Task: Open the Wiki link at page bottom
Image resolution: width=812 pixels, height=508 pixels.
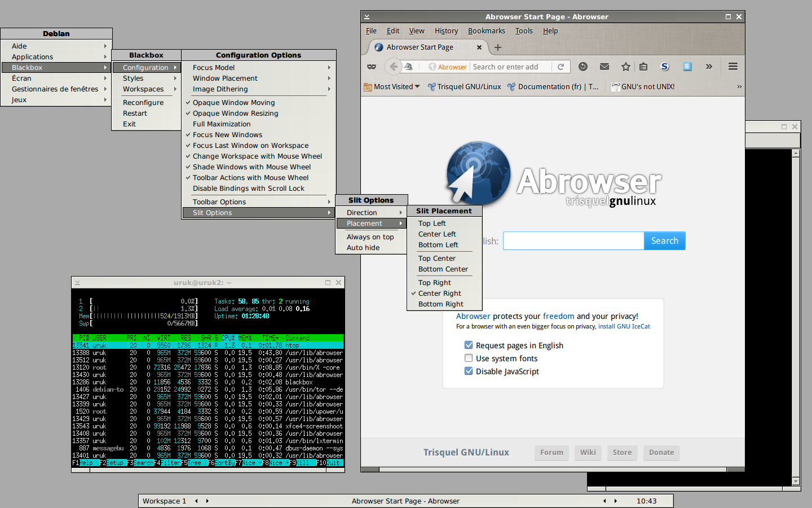Action: coord(588,452)
